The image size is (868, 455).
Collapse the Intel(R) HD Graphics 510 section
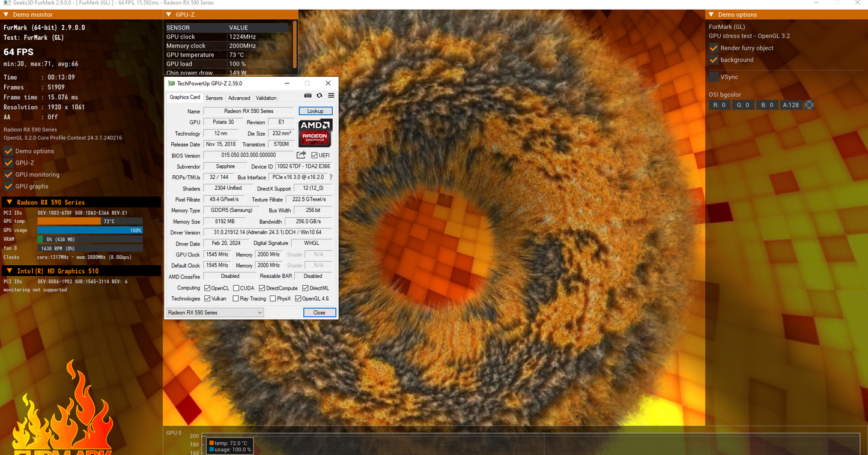(9, 271)
